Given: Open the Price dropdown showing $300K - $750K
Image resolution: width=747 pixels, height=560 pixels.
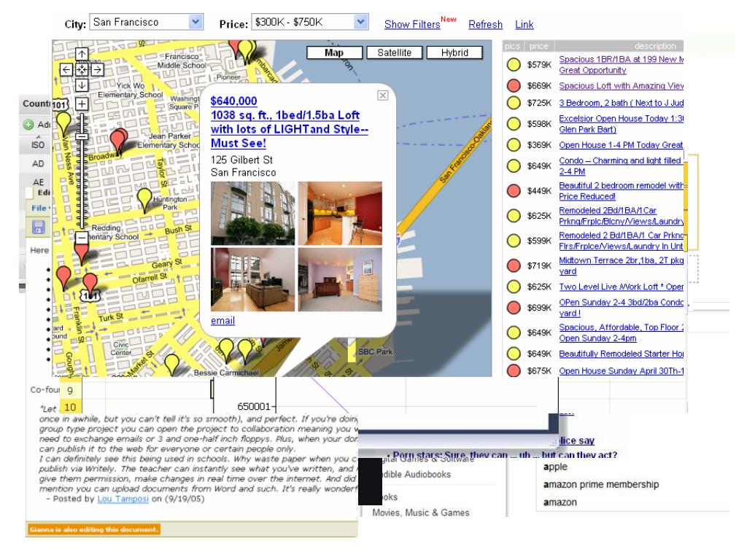Looking at the screenshot, I should pyautogui.click(x=309, y=22).
